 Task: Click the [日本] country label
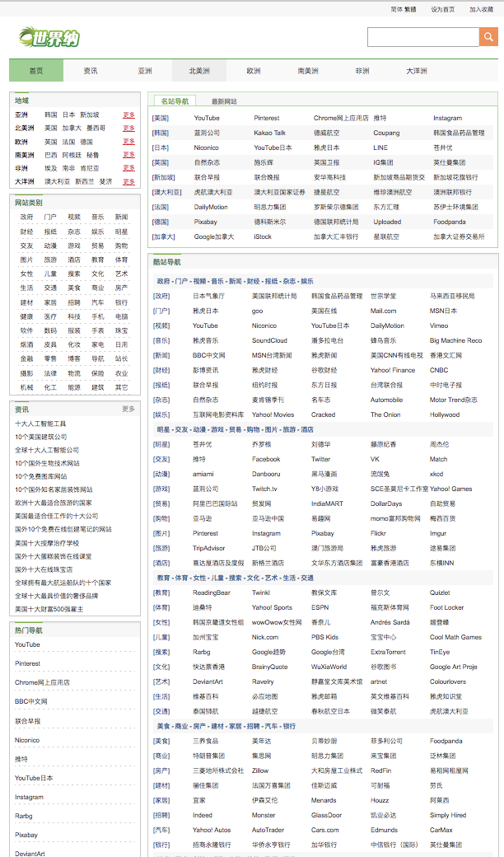pyautogui.click(x=161, y=148)
